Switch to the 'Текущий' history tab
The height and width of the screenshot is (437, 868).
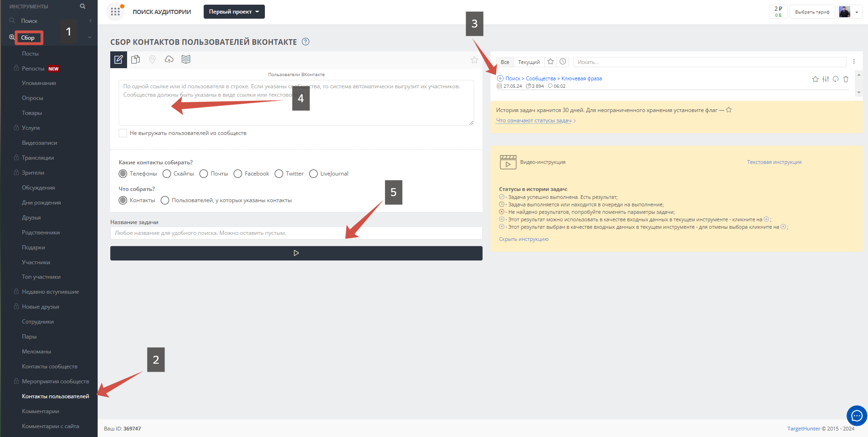click(528, 62)
